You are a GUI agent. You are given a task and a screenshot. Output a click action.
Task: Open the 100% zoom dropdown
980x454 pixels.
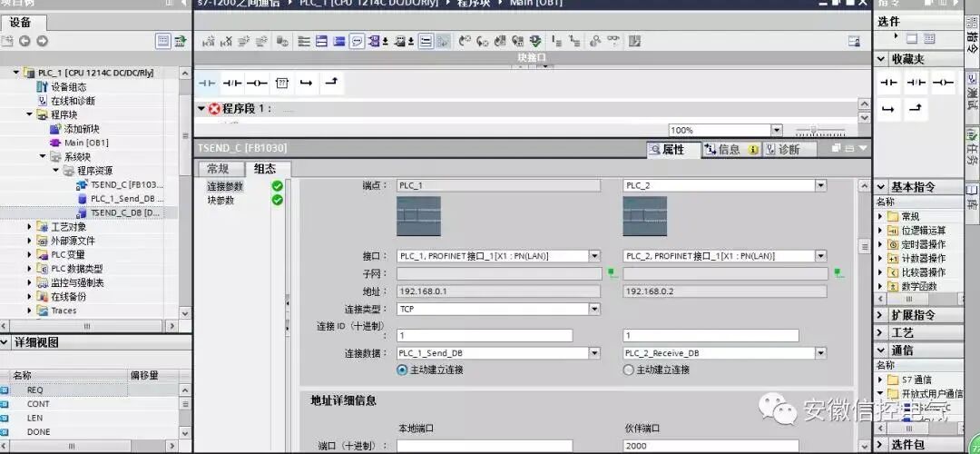pos(777,131)
